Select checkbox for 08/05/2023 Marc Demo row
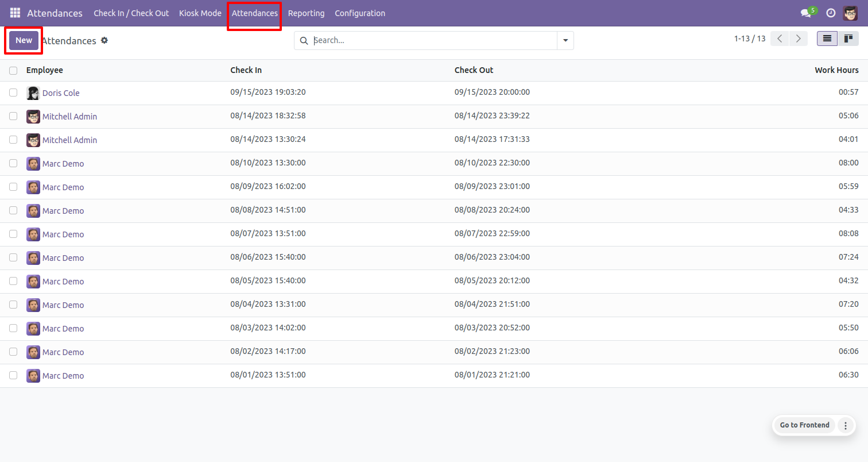 click(13, 281)
